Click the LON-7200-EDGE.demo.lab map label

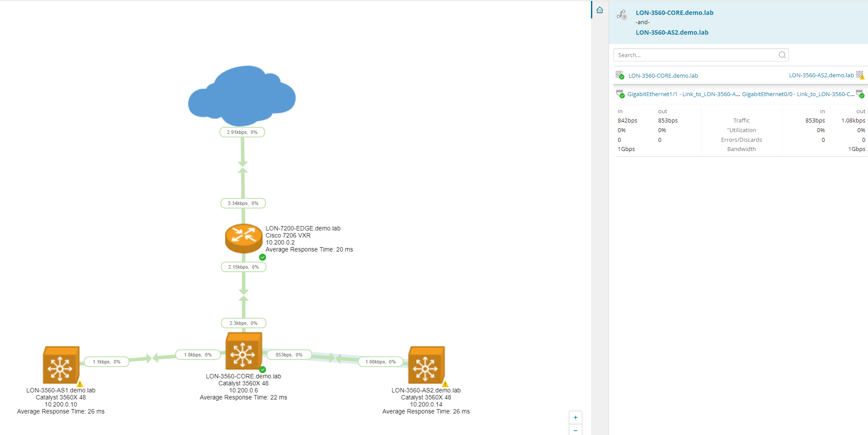coord(303,228)
